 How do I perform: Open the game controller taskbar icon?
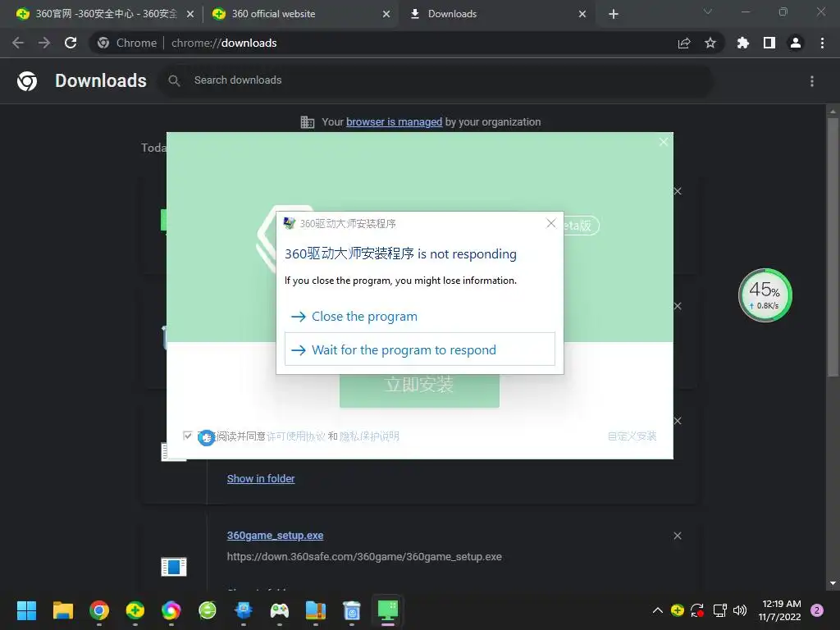pos(279,610)
